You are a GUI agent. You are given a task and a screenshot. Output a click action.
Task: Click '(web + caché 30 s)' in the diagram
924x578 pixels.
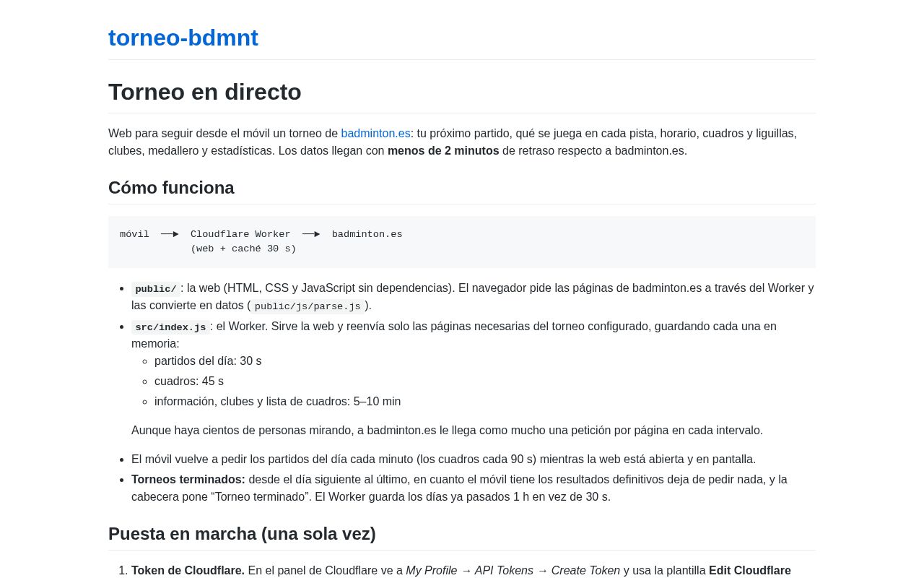click(243, 249)
